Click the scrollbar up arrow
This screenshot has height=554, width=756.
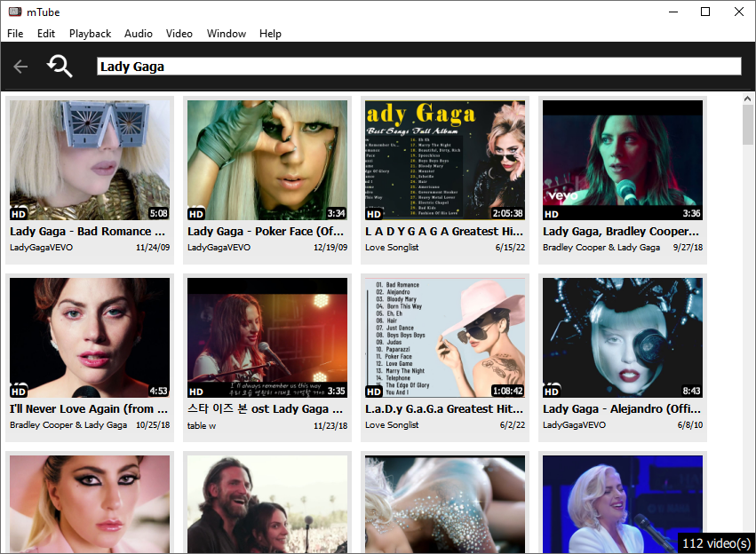(748, 99)
